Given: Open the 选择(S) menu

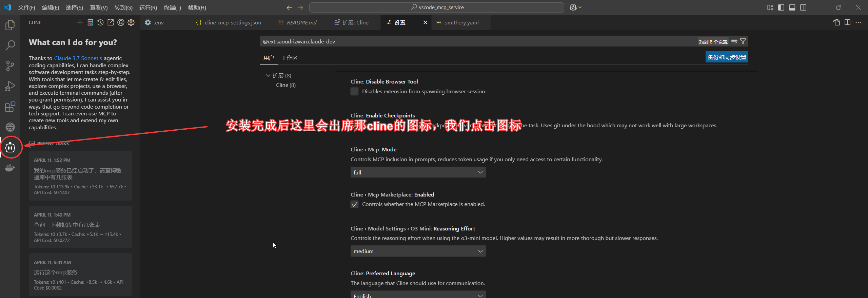Looking at the screenshot, I should coord(74,7).
